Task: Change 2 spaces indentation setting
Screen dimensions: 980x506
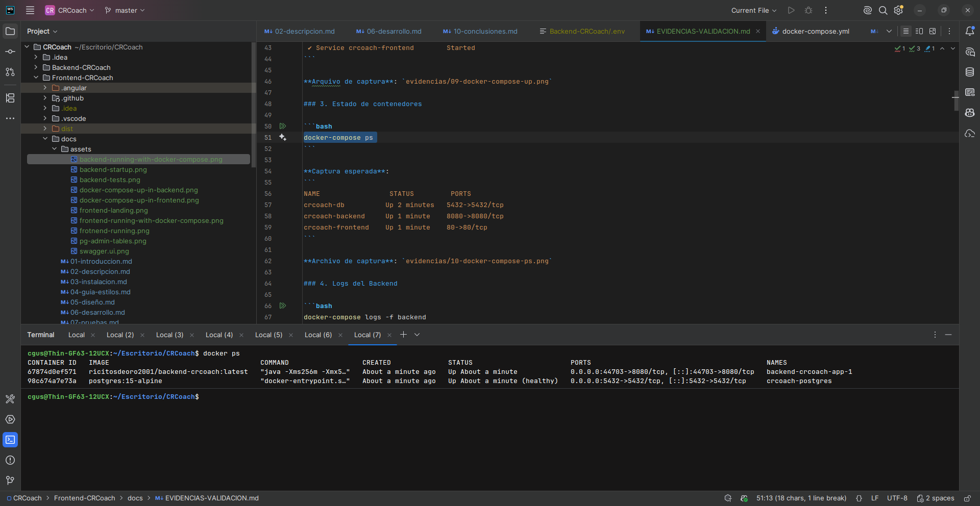Action: [936, 498]
